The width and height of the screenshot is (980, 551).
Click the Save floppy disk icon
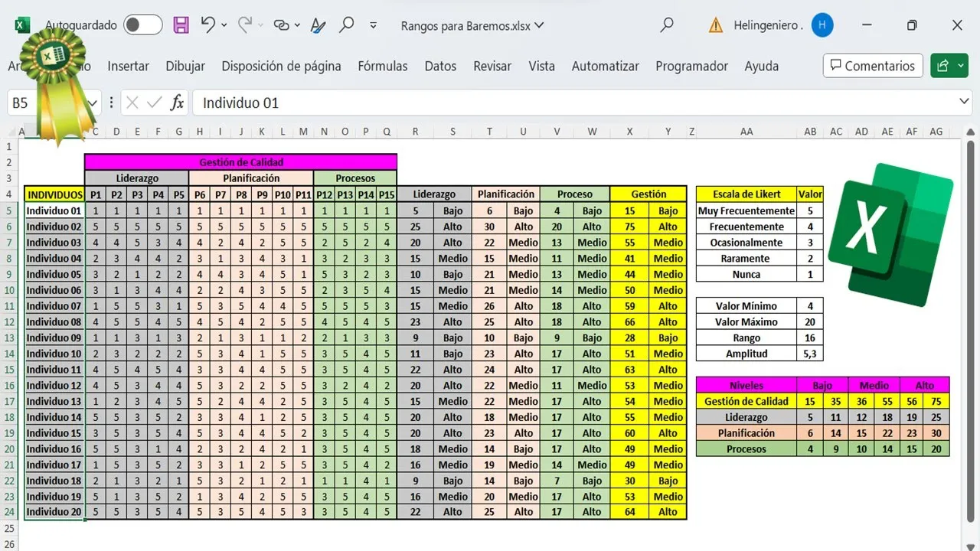[181, 25]
